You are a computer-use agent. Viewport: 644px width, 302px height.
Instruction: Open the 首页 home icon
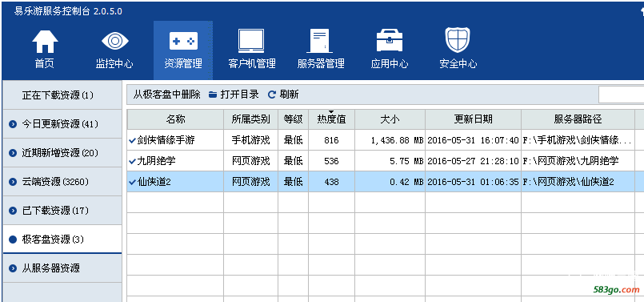(x=45, y=41)
